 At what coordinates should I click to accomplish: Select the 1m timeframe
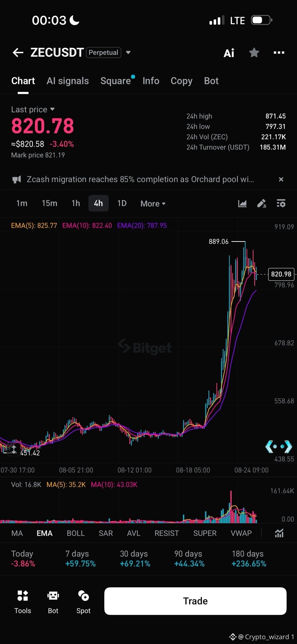coord(22,203)
